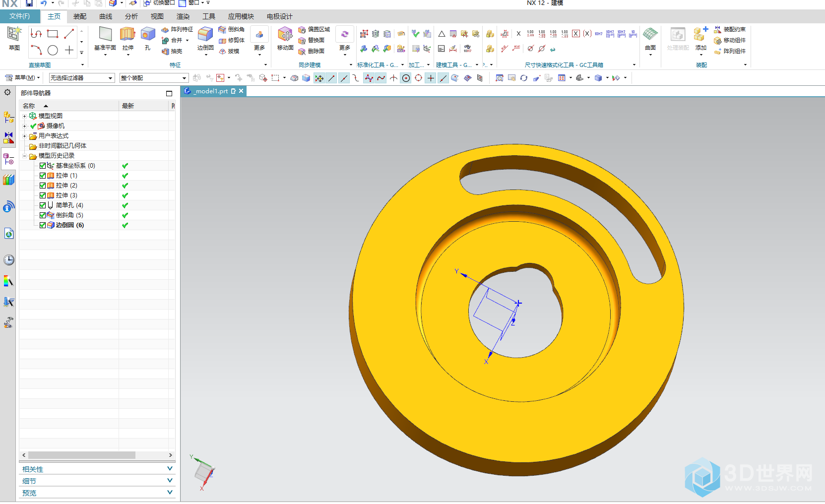
Task: Toggle the snap to arc center button
Action: 406,78
